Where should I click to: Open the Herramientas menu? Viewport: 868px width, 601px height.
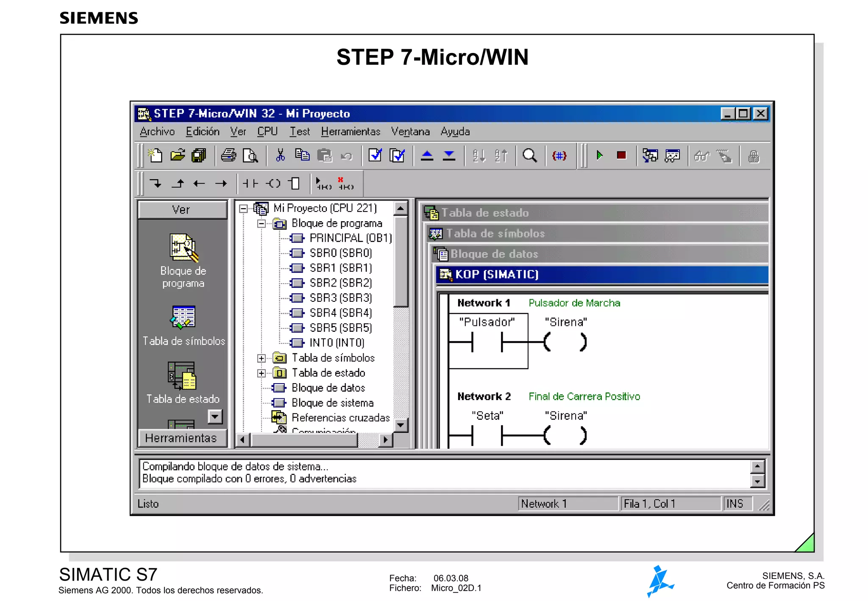(x=351, y=132)
